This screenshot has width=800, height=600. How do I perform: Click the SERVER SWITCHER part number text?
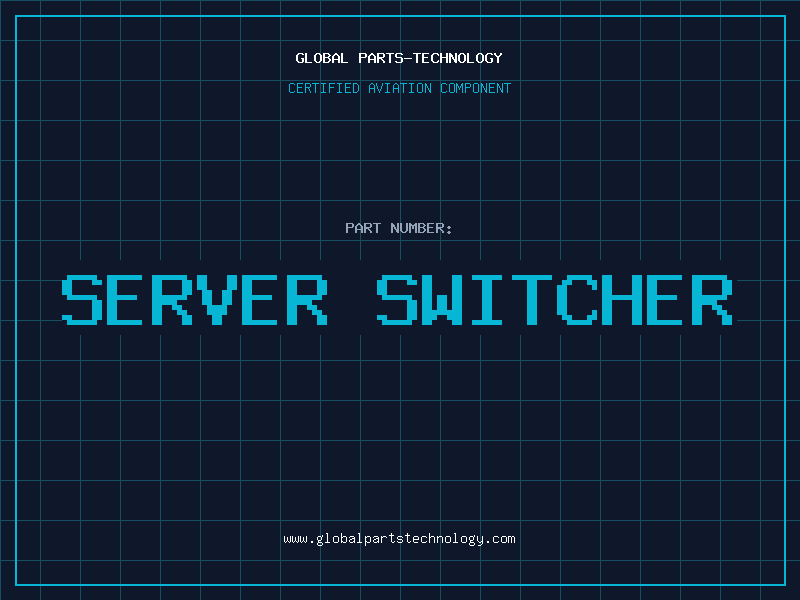tap(397, 300)
